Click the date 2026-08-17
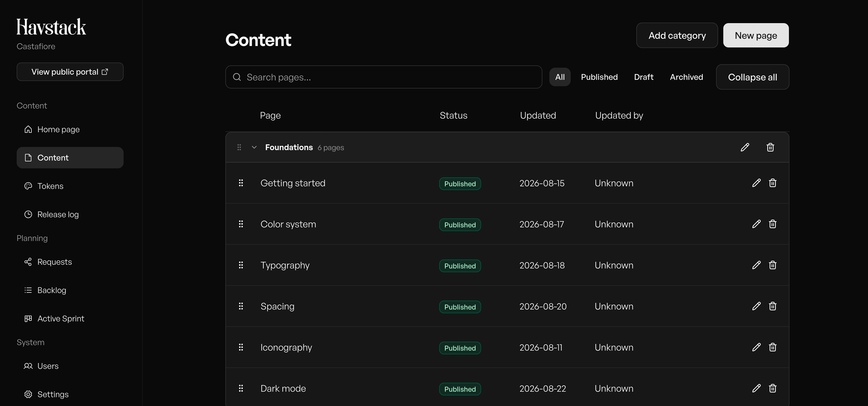 [542, 224]
